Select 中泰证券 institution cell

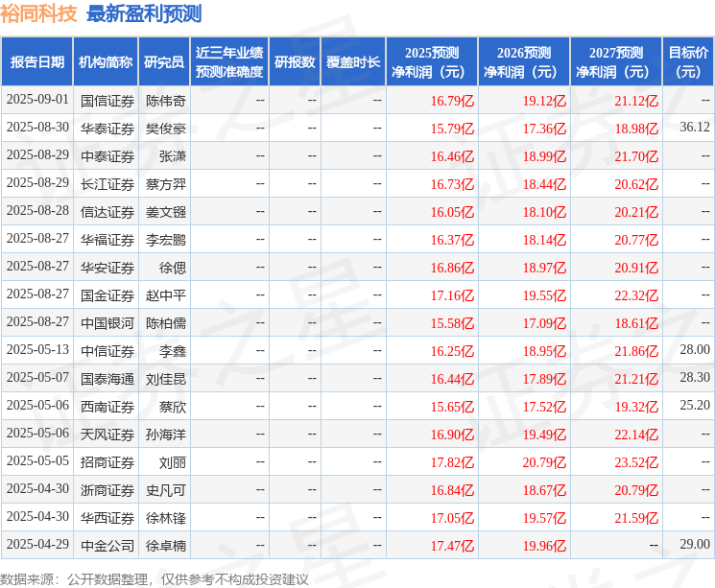point(107,156)
